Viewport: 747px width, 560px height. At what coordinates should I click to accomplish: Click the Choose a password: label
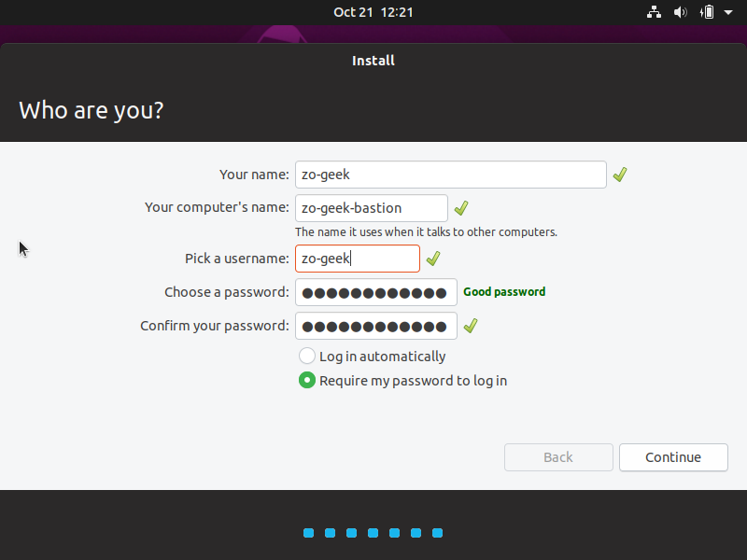point(227,292)
